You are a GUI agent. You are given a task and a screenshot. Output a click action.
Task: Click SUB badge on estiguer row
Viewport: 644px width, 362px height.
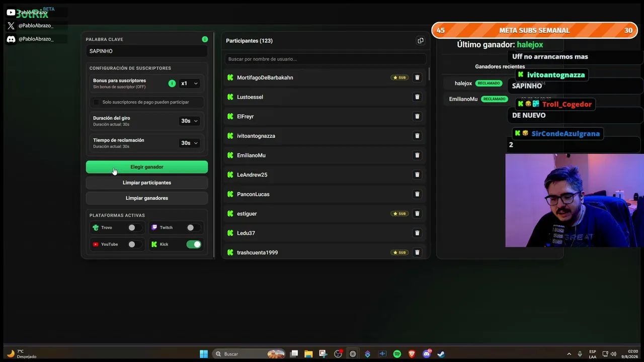click(399, 214)
